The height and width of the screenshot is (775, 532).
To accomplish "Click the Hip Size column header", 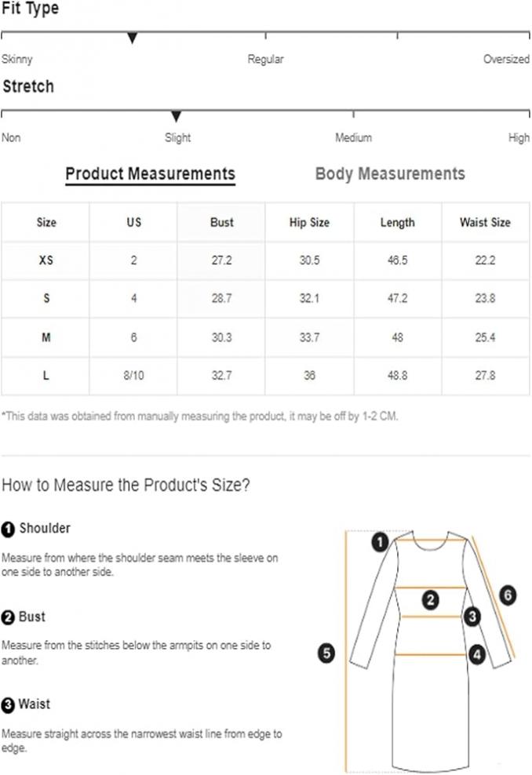I will pos(309,222).
